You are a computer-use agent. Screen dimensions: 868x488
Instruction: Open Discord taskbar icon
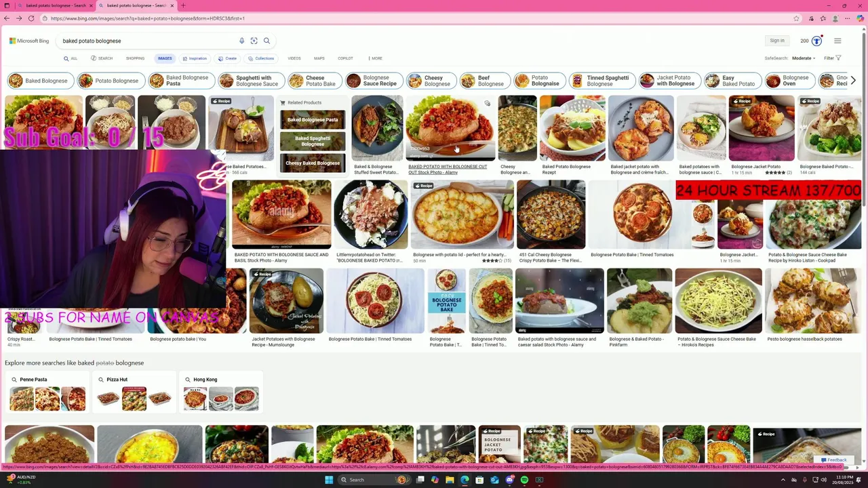(x=509, y=480)
